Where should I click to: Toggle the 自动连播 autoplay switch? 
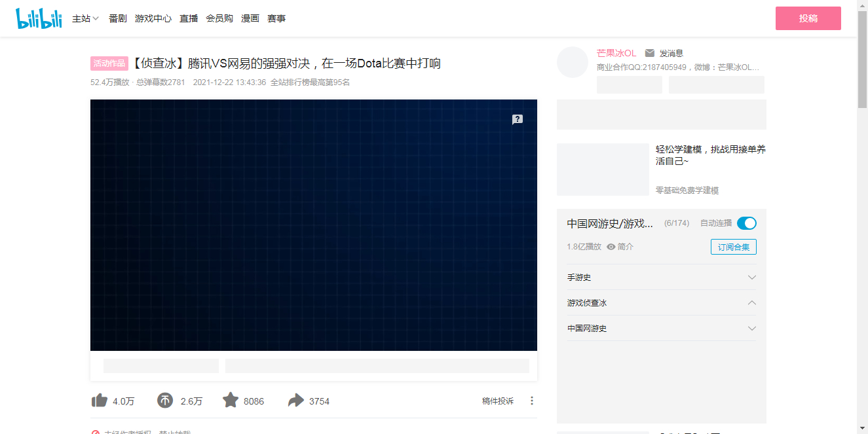[747, 223]
